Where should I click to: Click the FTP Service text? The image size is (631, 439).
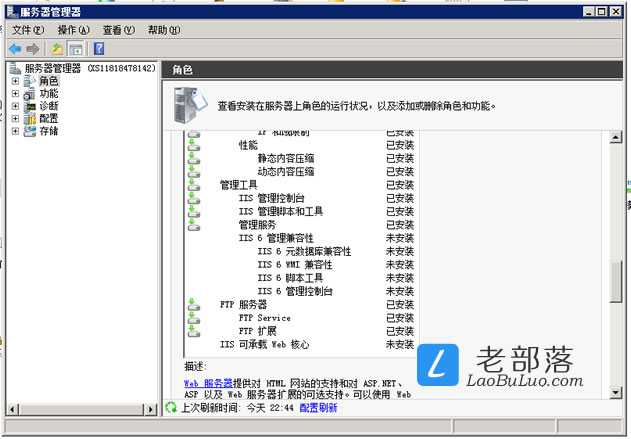click(264, 318)
